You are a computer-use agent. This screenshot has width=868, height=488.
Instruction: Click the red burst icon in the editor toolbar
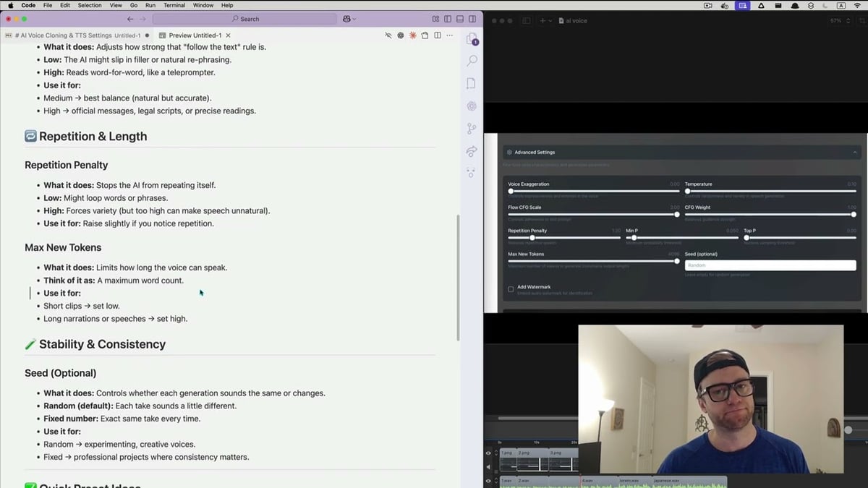click(x=412, y=35)
